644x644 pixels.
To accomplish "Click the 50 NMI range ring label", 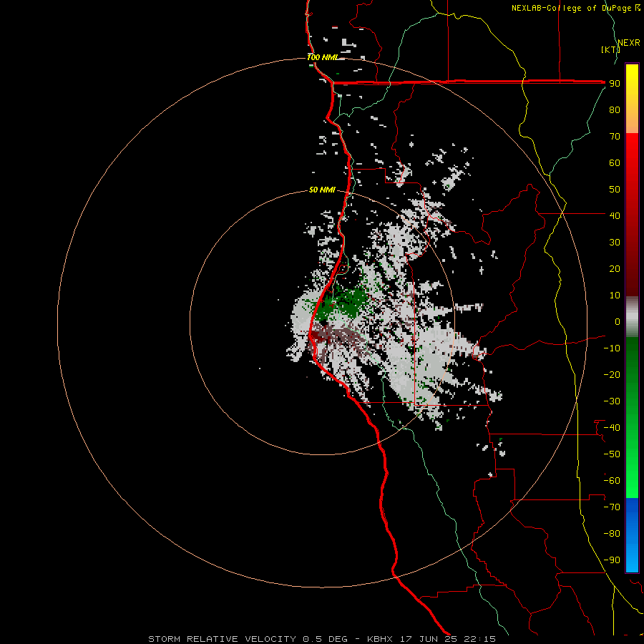I will point(322,190).
